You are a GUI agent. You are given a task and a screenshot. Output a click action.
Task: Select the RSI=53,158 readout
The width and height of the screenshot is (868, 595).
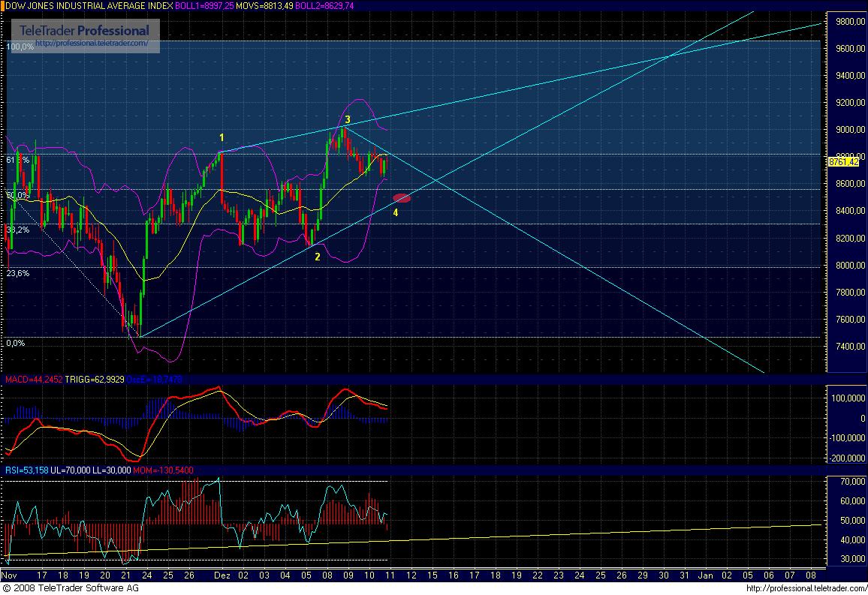click(x=26, y=470)
